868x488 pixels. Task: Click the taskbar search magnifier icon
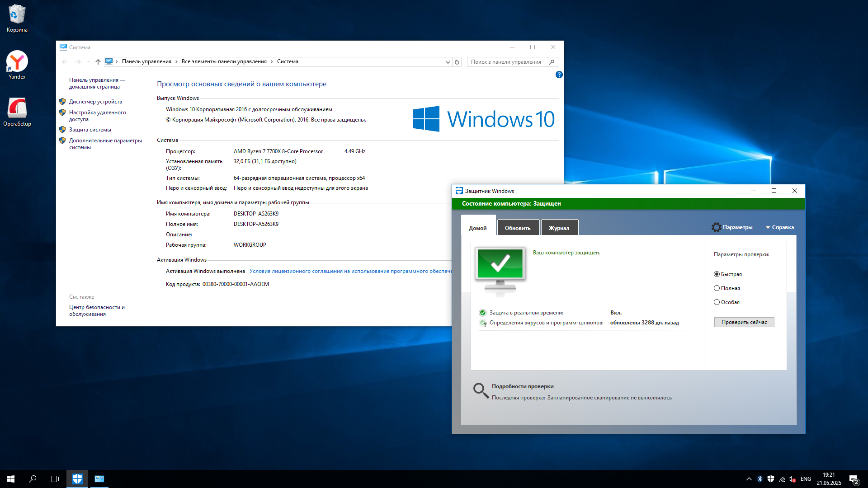(x=33, y=479)
